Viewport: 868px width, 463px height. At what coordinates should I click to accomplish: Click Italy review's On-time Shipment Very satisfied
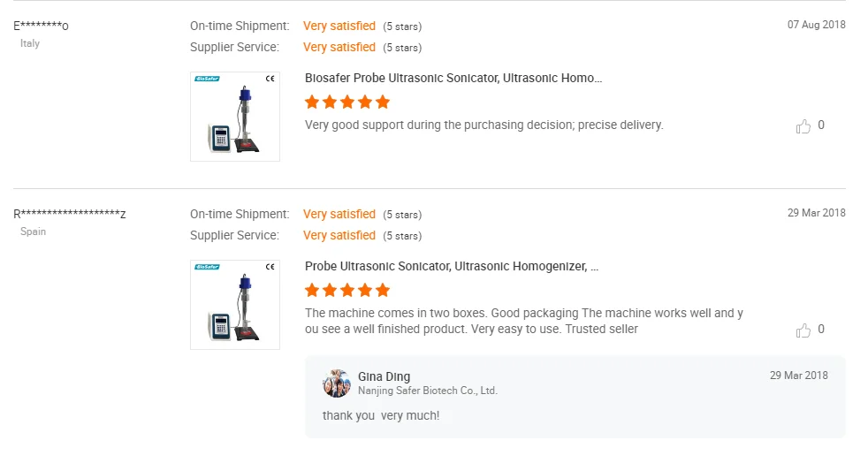pyautogui.click(x=339, y=26)
